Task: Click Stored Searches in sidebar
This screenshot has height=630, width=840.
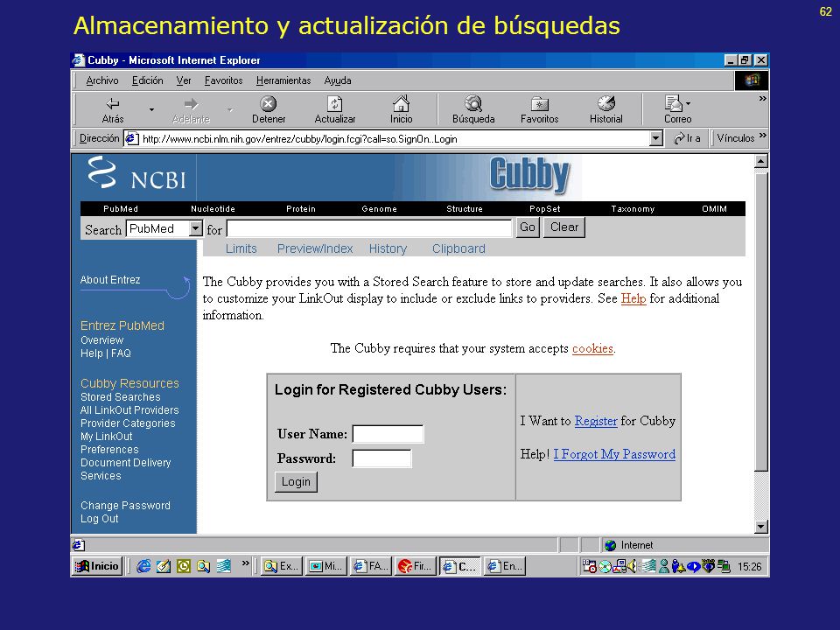Action: click(x=121, y=397)
